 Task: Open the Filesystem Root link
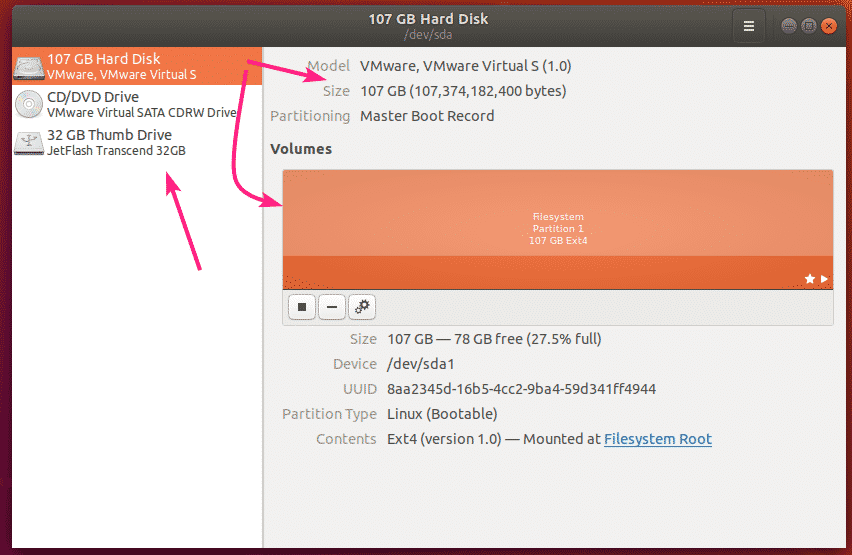[657, 439]
